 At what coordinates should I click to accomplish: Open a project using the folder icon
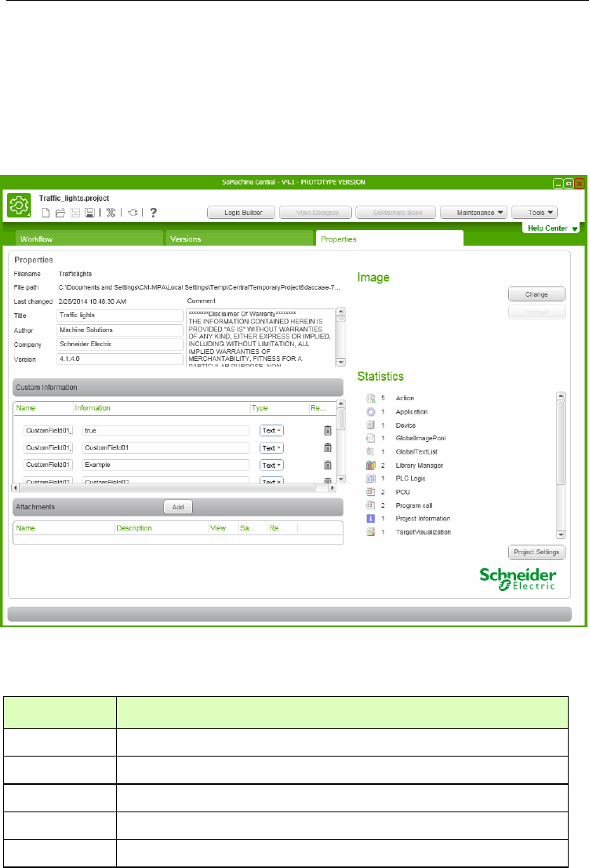pos(60,213)
